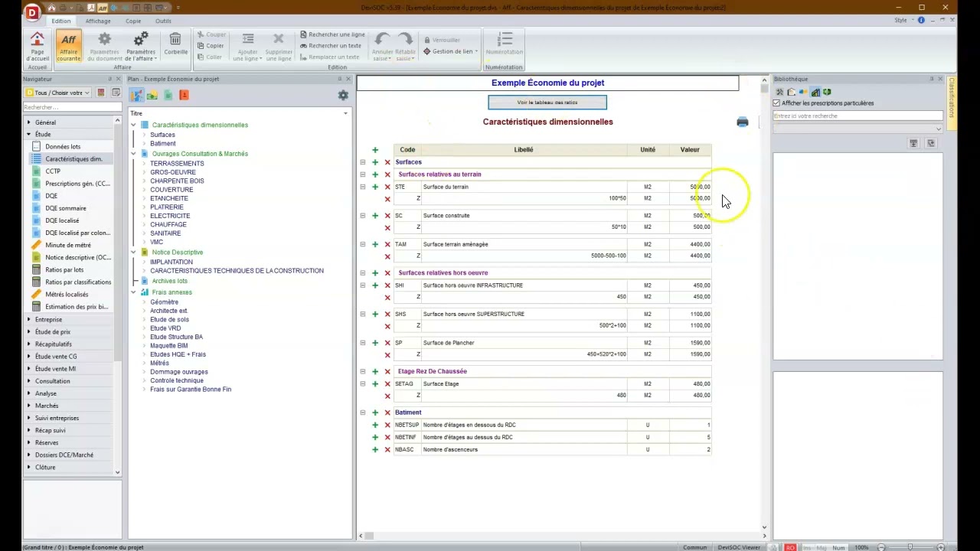Click Rechercher un texte
The height and width of the screenshot is (551, 980).
pyautogui.click(x=330, y=46)
